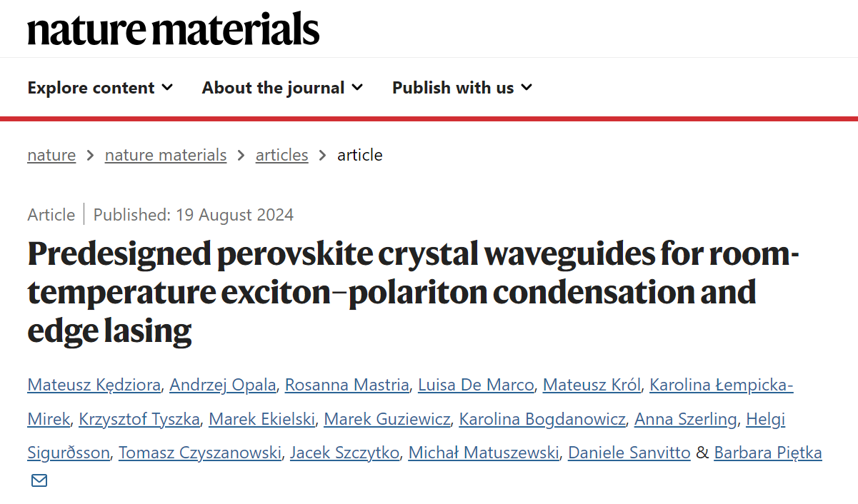The width and height of the screenshot is (858, 504).
Task: Open author Mateusz Król's link
Action: pyautogui.click(x=592, y=385)
